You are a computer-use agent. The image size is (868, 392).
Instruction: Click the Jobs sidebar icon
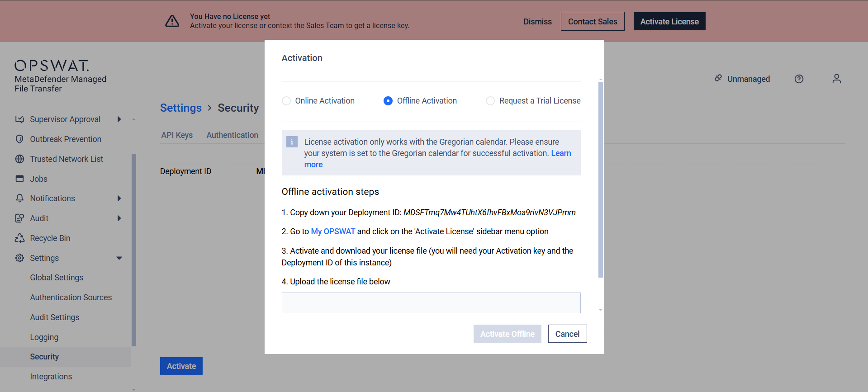19,179
